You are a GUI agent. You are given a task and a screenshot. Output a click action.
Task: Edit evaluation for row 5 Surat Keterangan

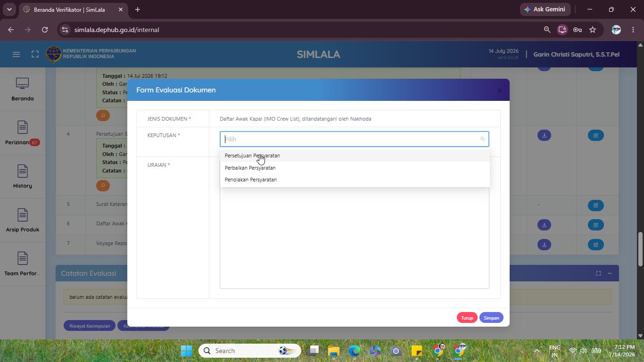click(x=596, y=205)
